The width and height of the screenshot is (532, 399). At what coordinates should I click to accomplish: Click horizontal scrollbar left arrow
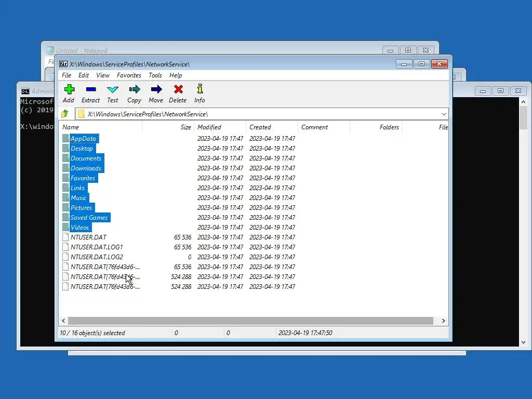click(x=63, y=321)
